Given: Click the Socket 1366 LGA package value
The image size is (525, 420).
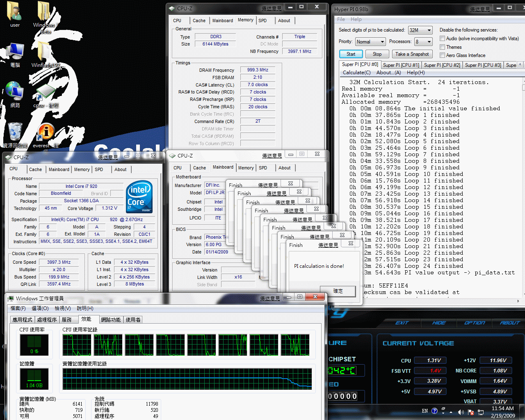Looking at the screenshot, I should point(81,201).
